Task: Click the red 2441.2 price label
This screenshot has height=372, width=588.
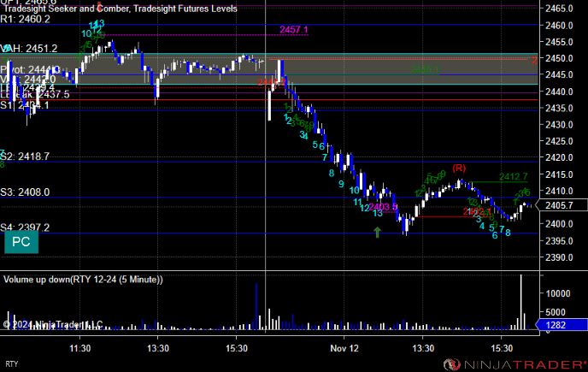Action: 272,82
